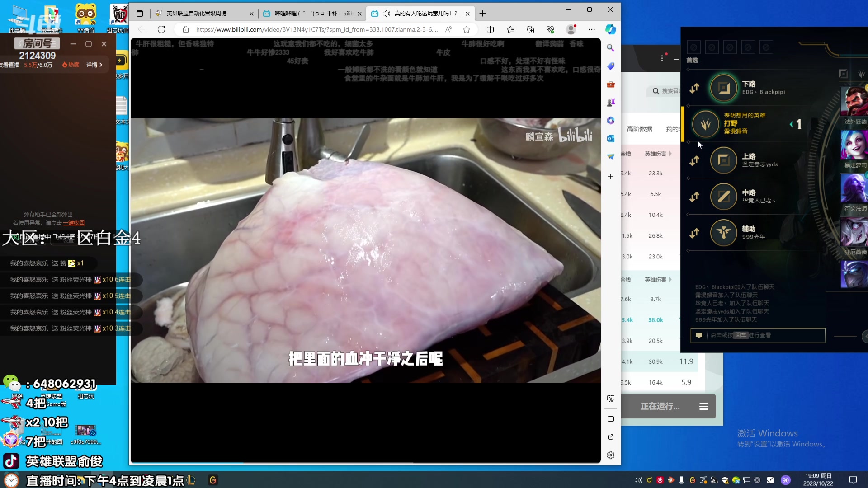
Task: Filter champions by bottom lane role
Action: pos(843,74)
